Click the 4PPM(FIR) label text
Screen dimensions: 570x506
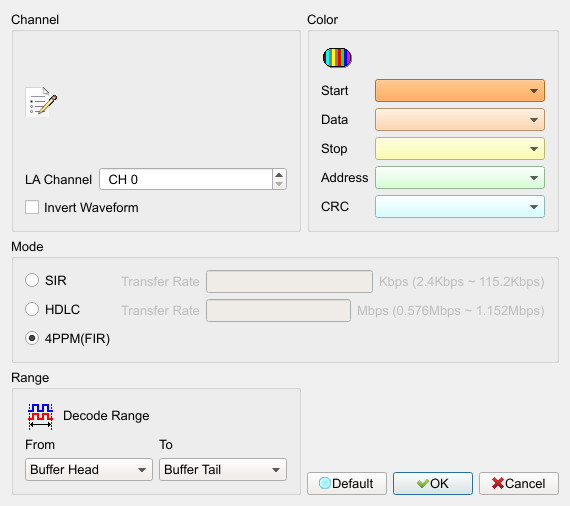[x=77, y=338]
